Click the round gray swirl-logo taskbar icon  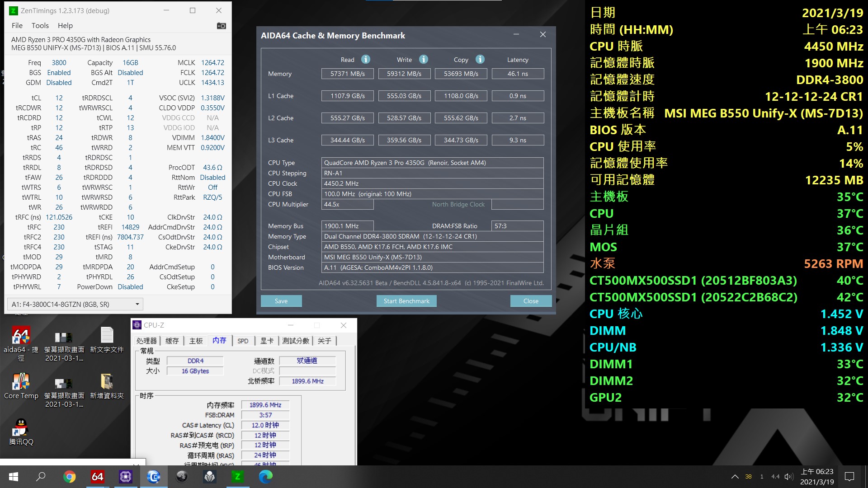click(182, 476)
